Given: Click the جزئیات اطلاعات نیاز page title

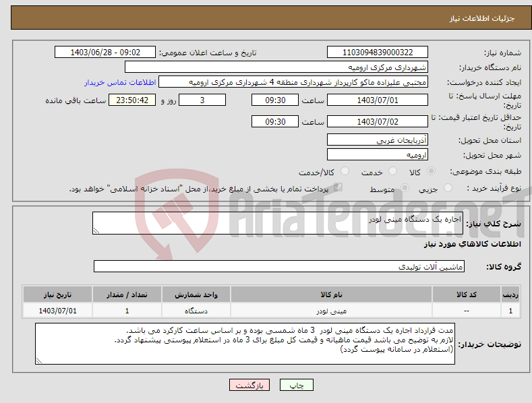Looking at the screenshot, I should [482, 18].
